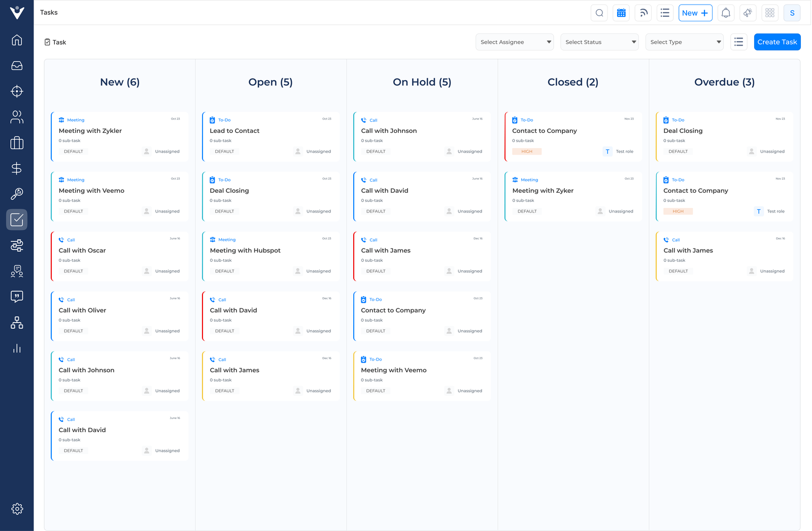Image resolution: width=812 pixels, height=531 pixels.
Task: Click HIGH priority tag in Closed column
Action: [x=527, y=152]
